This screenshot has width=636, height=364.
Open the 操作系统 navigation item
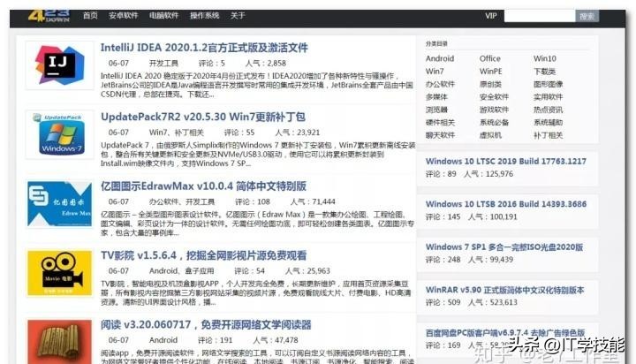tap(205, 16)
